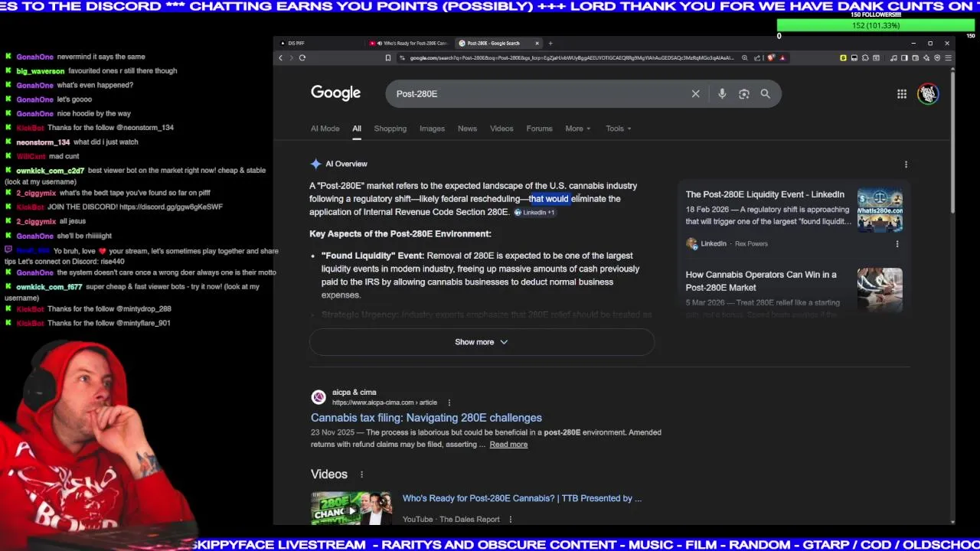Reload the page with the refresh icon
Image resolution: width=980 pixels, height=551 pixels.
(302, 58)
